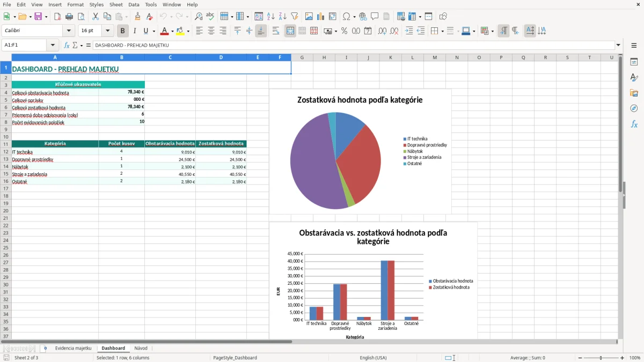The image size is (644, 362).
Task: Click the formula input line field
Action: [x=353, y=46]
